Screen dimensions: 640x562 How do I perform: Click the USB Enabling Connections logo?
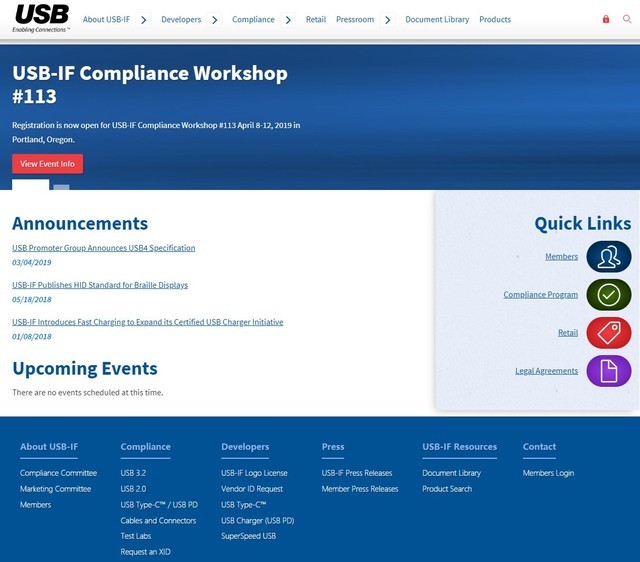coord(41,19)
